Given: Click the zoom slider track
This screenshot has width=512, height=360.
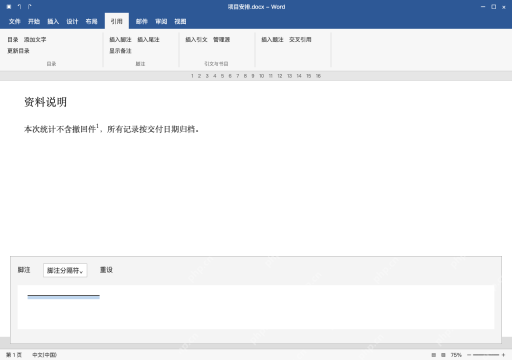Looking at the screenshot, I should [x=486, y=355].
